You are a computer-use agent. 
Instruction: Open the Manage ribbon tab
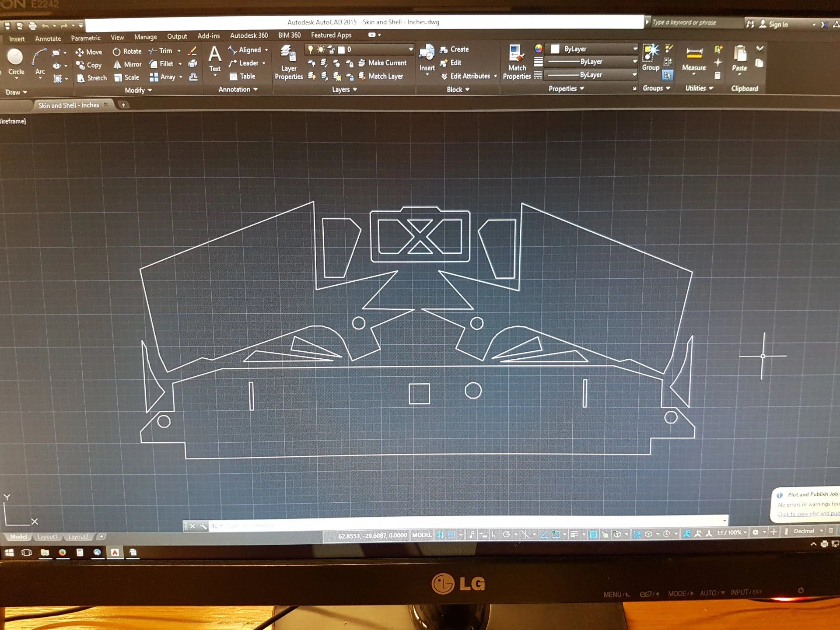click(145, 37)
